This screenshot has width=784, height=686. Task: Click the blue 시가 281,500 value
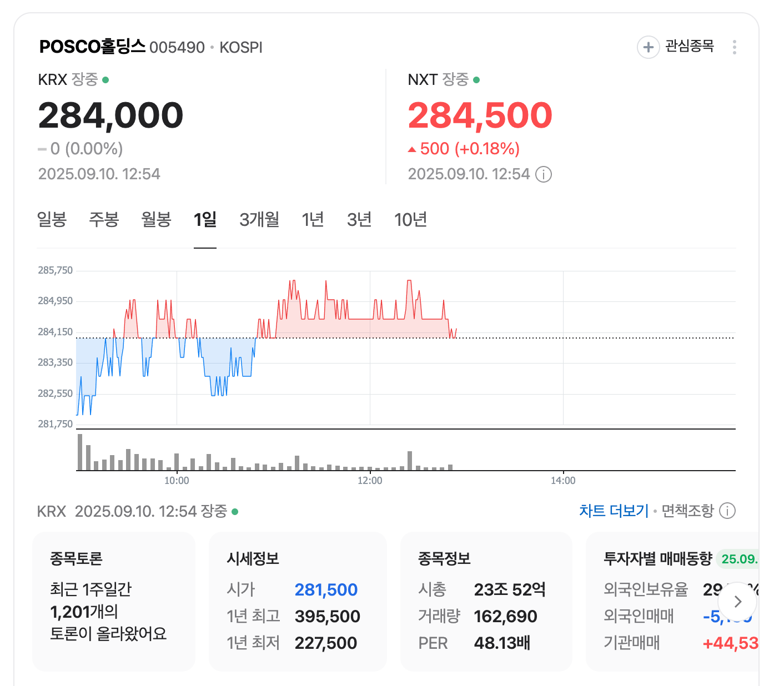click(326, 589)
